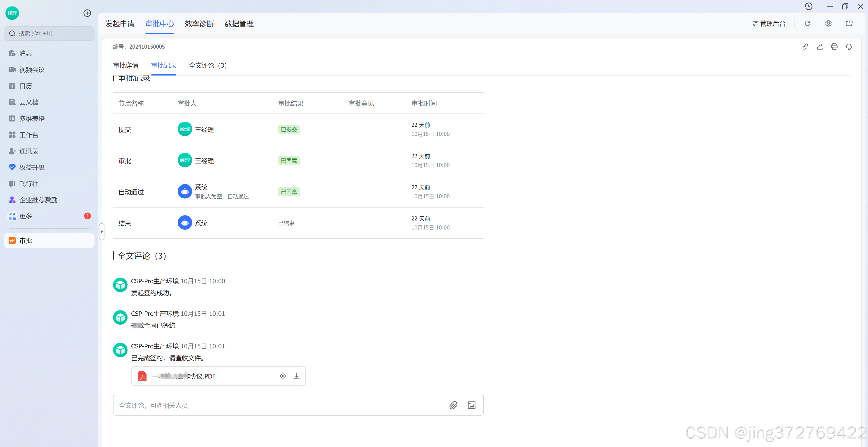Screen dimensions: 868x447
Task: Preview the PDF with the eye icon
Action: [x=283, y=376]
